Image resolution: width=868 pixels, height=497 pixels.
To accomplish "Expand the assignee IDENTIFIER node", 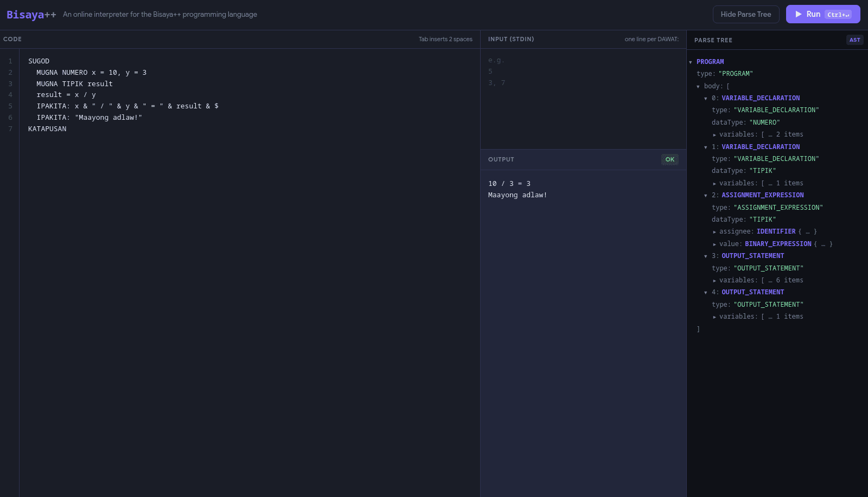I will [714, 232].
